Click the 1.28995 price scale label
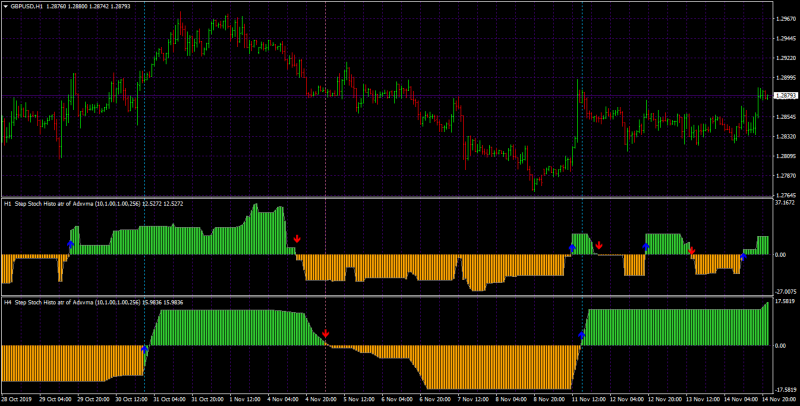This screenshot has height=406, width=800. (x=786, y=78)
